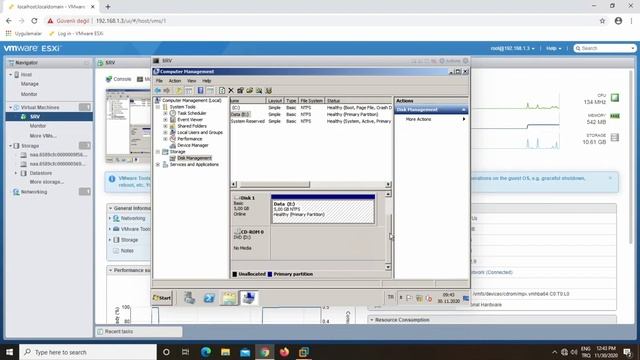The image size is (640, 360).
Task: Open the ESXi Help dropdown
Action: [553, 48]
